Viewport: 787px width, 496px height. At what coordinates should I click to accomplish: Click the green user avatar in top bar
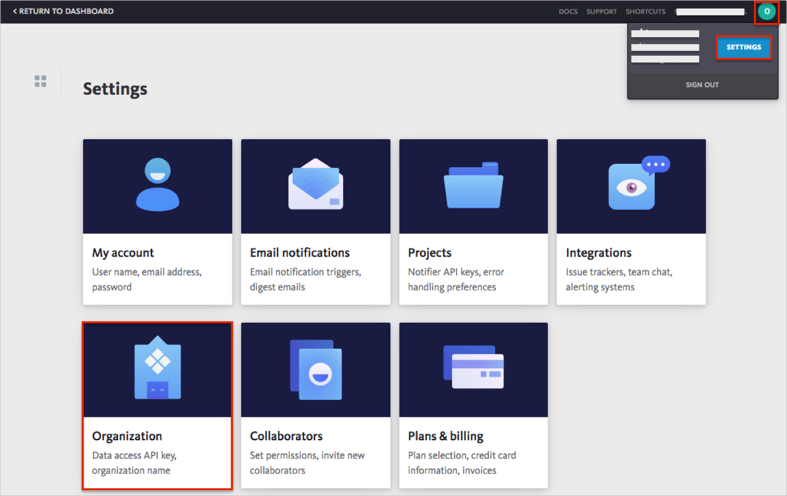[766, 12]
